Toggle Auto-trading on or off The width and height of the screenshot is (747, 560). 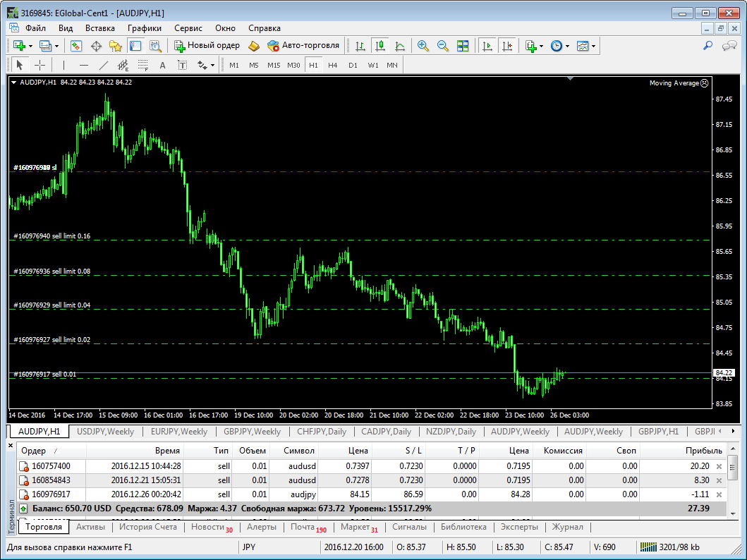click(x=303, y=46)
